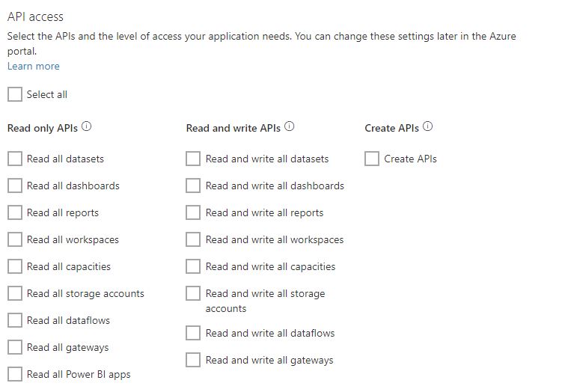Click info icon beside Read only APIs
This screenshot has height=392, width=571.
click(87, 127)
